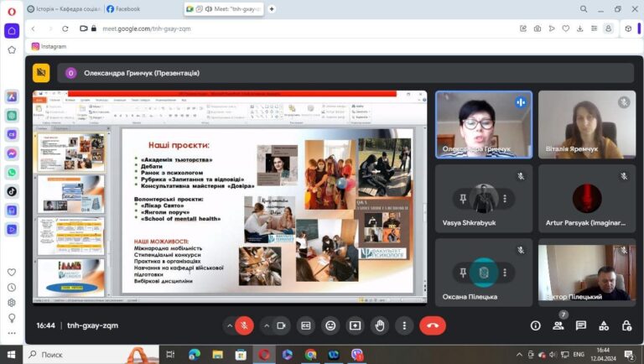
Task: Turn on the camera in Meet
Action: pos(282,325)
